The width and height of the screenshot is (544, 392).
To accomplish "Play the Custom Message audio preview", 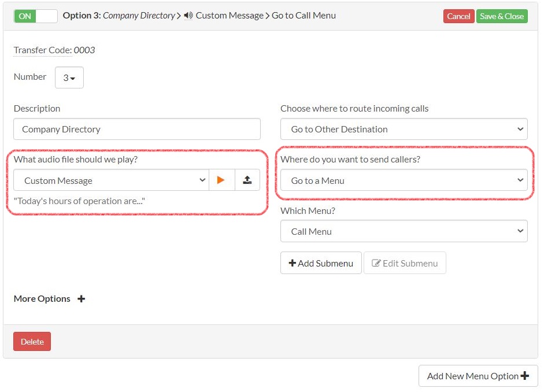I will [222, 180].
